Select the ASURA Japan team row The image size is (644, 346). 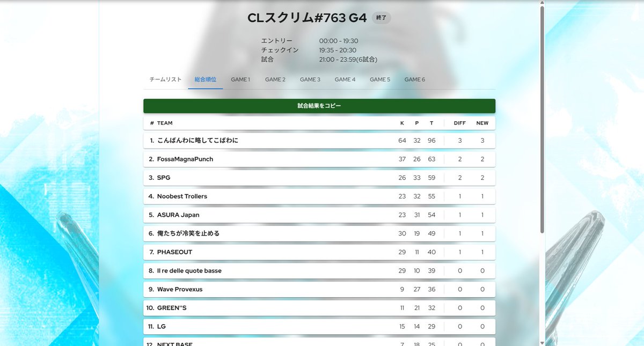[319, 215]
